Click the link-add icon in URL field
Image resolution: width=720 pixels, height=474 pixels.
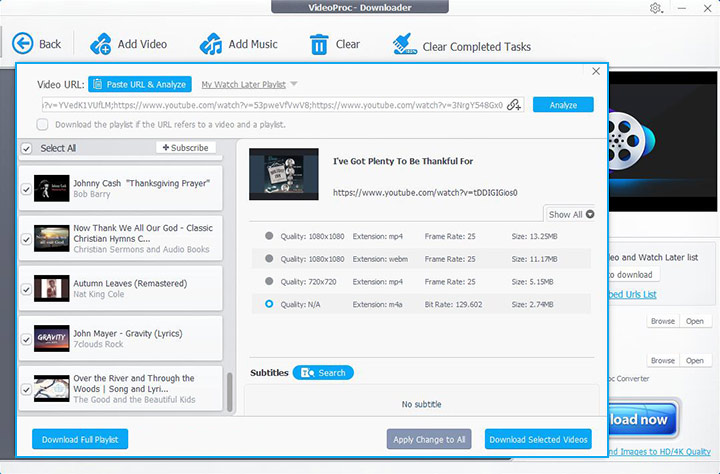pos(514,105)
